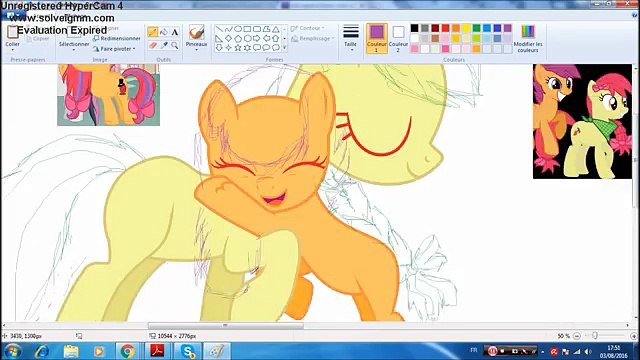Open Skype from the taskbar

187,351
